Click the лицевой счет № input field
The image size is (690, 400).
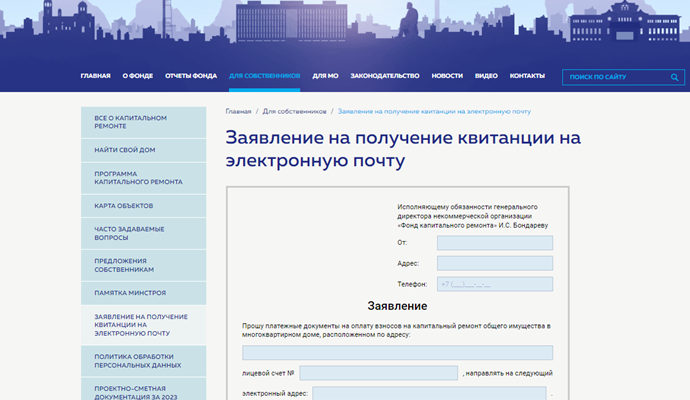point(378,373)
